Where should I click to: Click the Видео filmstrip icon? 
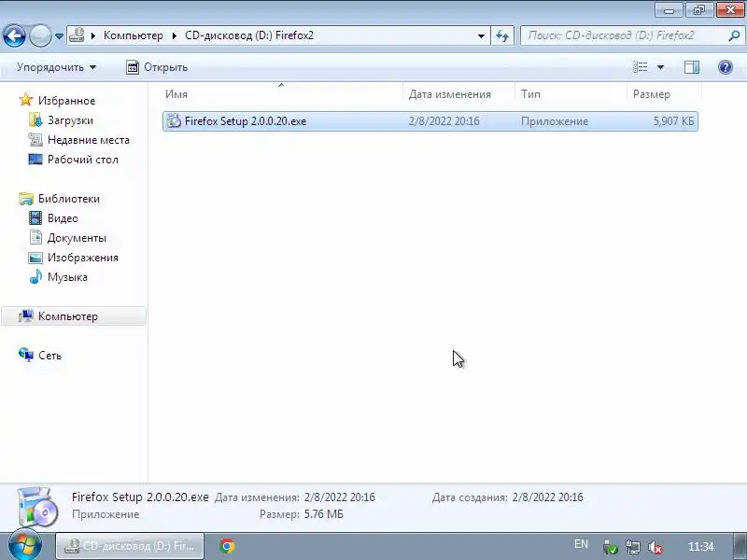pos(35,217)
